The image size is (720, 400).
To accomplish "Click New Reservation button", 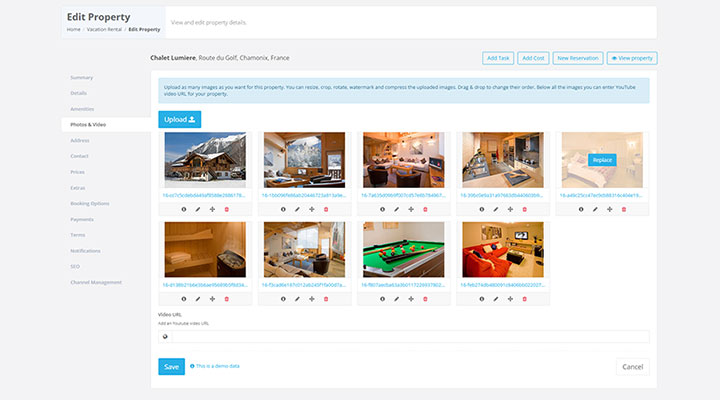I will [576, 59].
